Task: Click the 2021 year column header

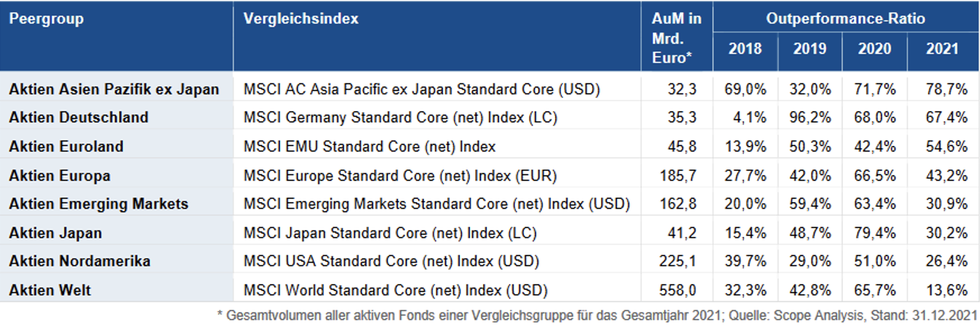Action: pyautogui.click(x=942, y=49)
